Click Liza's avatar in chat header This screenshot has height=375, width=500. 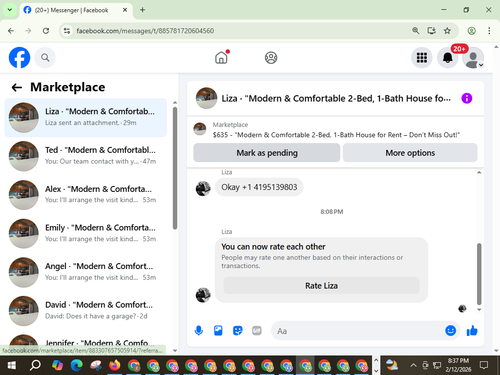[x=206, y=98]
